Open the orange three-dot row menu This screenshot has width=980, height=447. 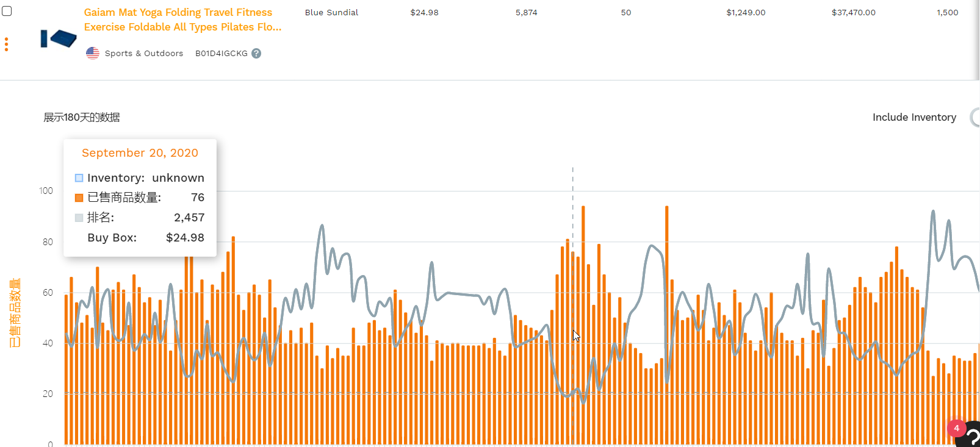pos(6,44)
